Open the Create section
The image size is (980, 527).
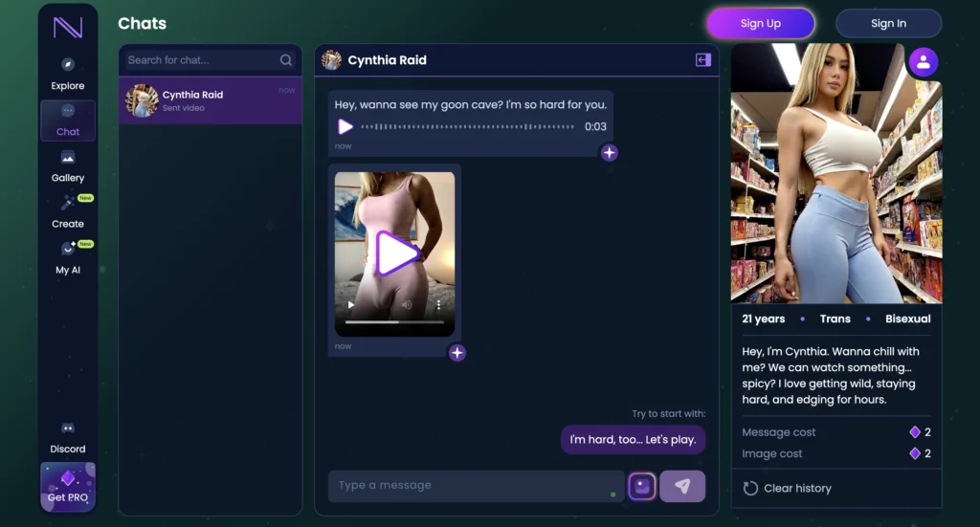coord(68,212)
